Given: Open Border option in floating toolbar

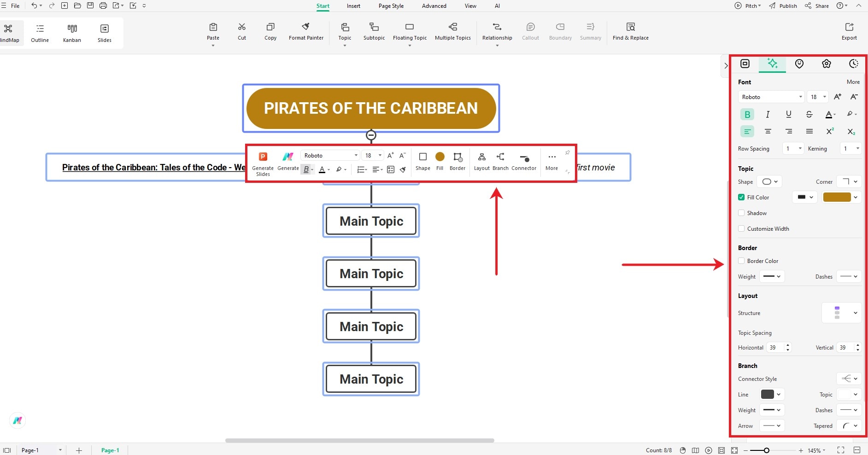Looking at the screenshot, I should (x=457, y=161).
